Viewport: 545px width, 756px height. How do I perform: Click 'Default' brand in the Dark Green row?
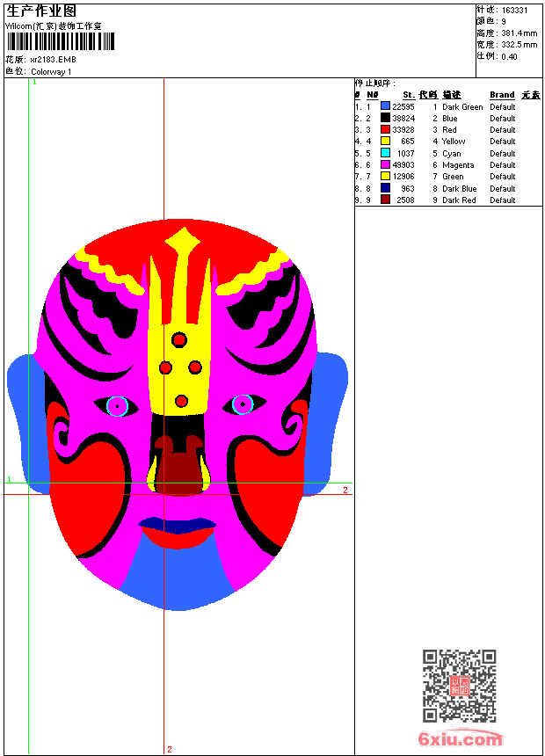point(502,107)
